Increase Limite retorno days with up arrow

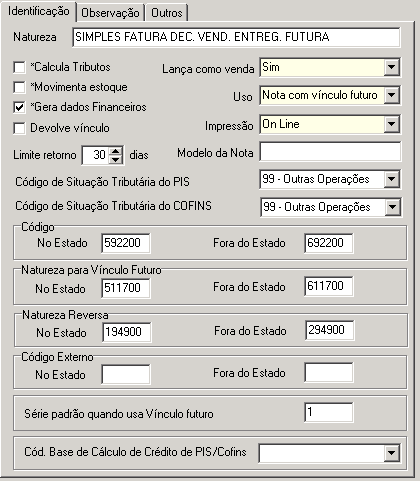[116, 151]
